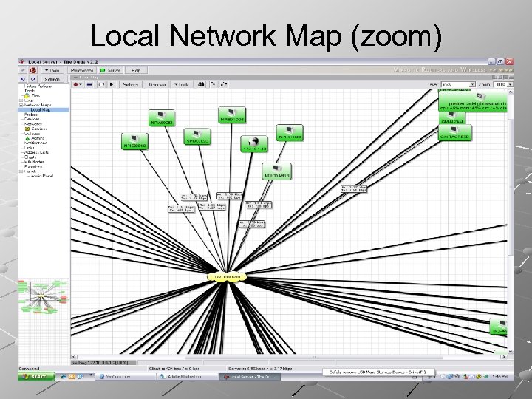Select the globe 172.16.1.10 device node
The image size is (532, 399).
tap(254, 144)
